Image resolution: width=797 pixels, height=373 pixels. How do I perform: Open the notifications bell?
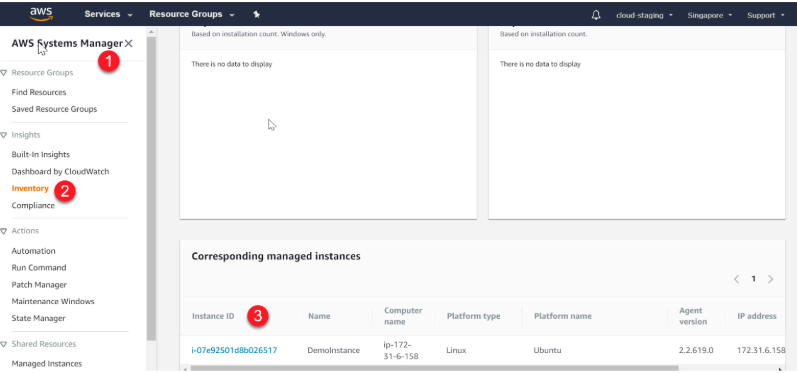point(596,15)
